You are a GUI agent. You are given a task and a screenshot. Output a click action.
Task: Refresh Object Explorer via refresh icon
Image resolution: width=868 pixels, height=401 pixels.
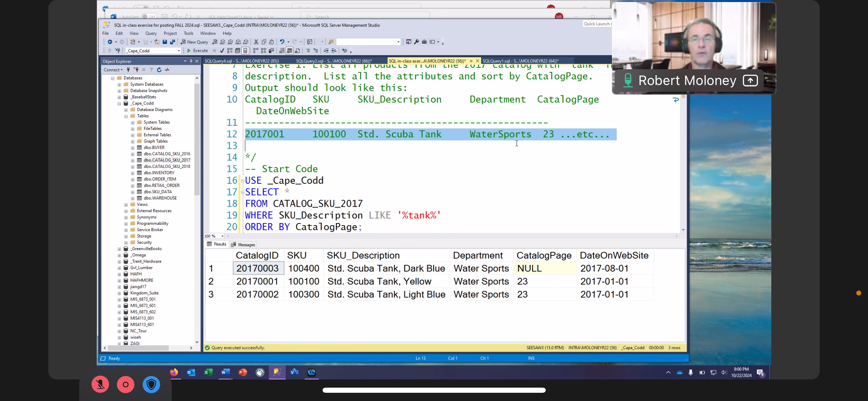(159, 70)
